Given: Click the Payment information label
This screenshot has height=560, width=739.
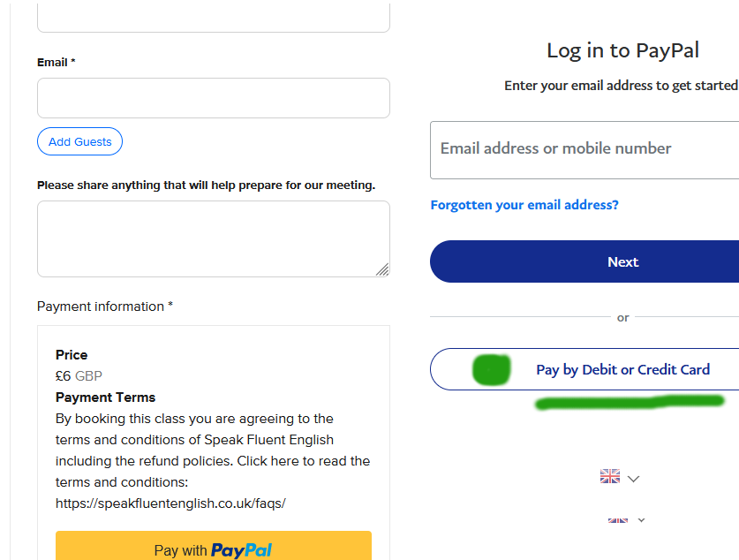Looking at the screenshot, I should [x=104, y=306].
